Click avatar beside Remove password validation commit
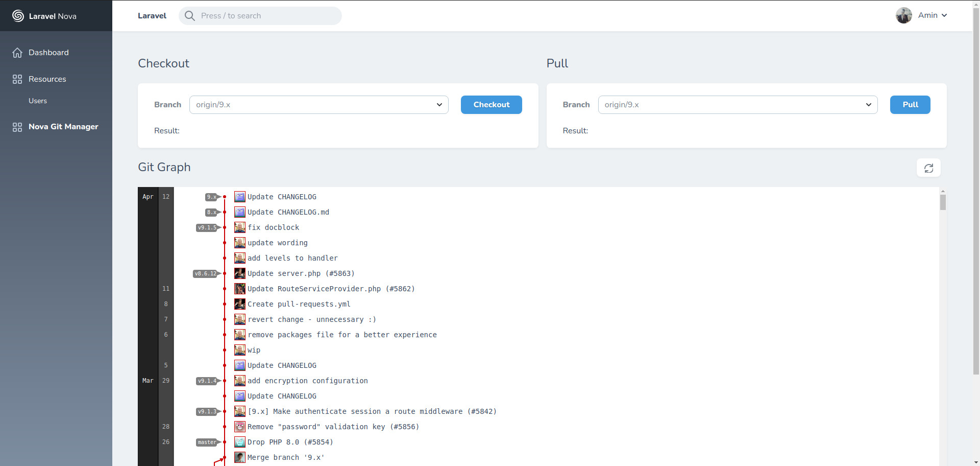The width and height of the screenshot is (980, 466). point(240,427)
